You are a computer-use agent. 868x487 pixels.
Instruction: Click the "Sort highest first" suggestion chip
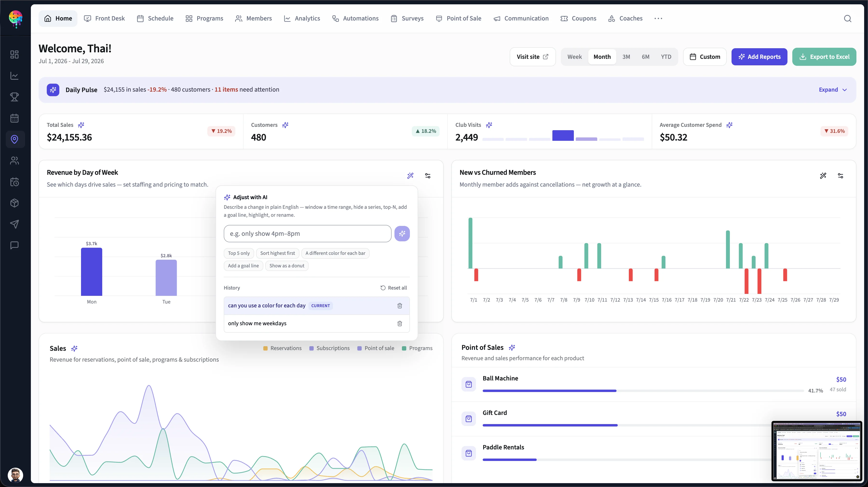click(277, 253)
